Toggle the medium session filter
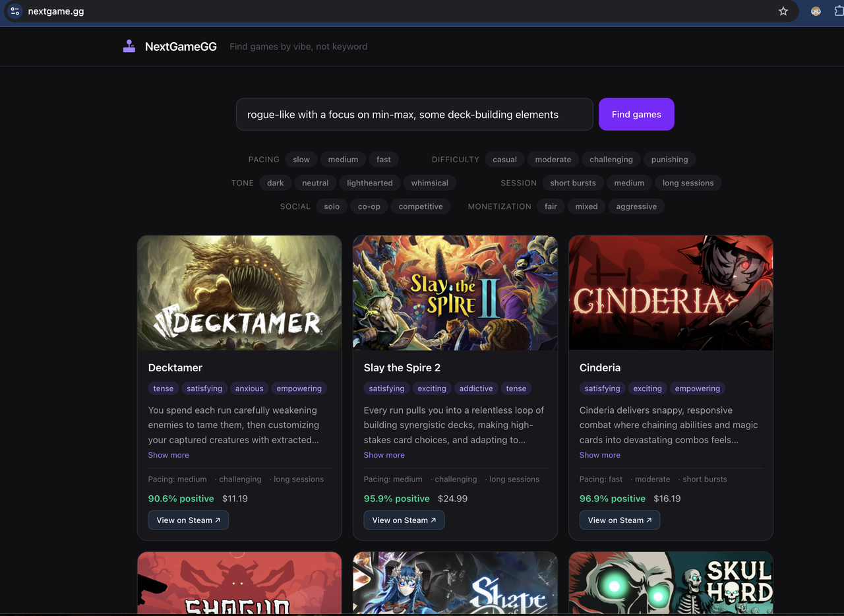Viewport: 844px width, 616px height. (629, 183)
